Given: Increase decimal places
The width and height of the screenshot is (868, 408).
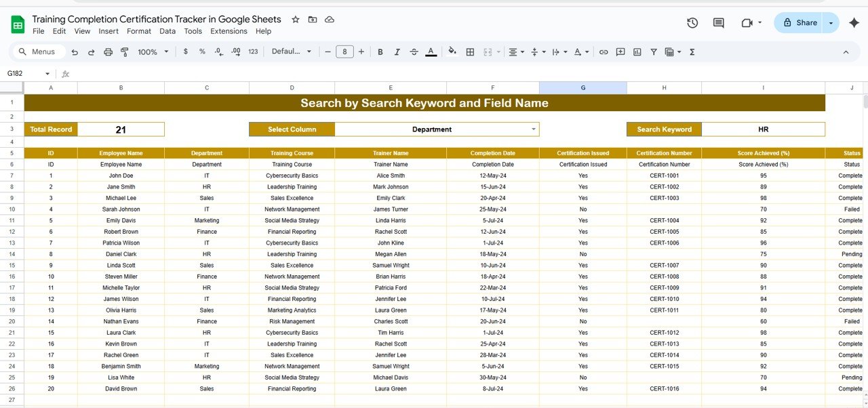Looking at the screenshot, I should pos(236,52).
